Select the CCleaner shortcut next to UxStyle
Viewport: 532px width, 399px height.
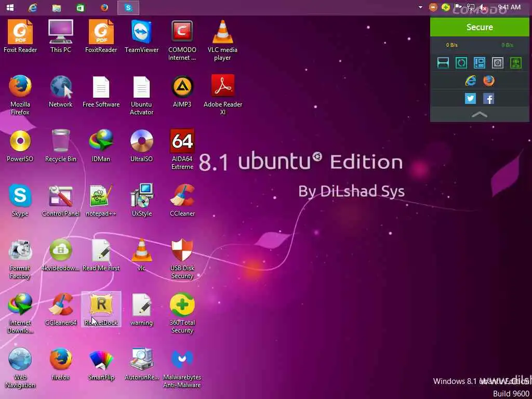click(182, 201)
